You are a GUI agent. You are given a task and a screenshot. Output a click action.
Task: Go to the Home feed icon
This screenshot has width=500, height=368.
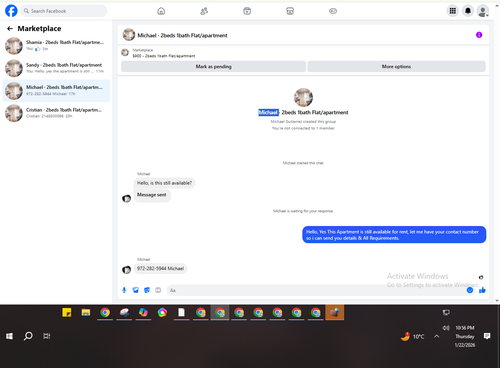point(161,11)
